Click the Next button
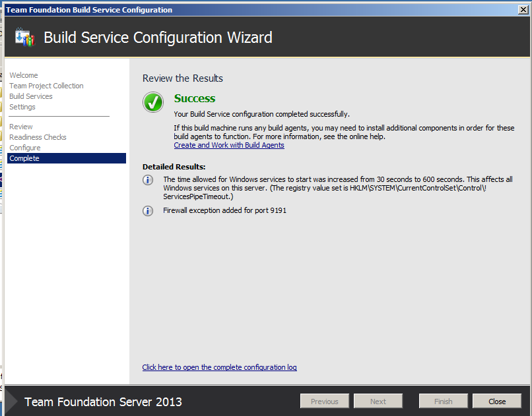532x416 pixels. click(378, 401)
